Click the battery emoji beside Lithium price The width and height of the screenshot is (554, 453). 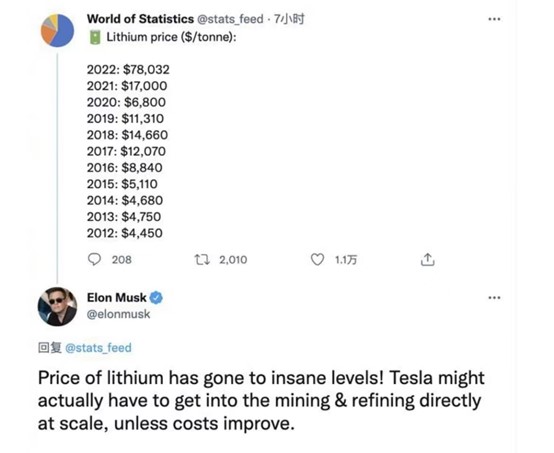[95, 37]
